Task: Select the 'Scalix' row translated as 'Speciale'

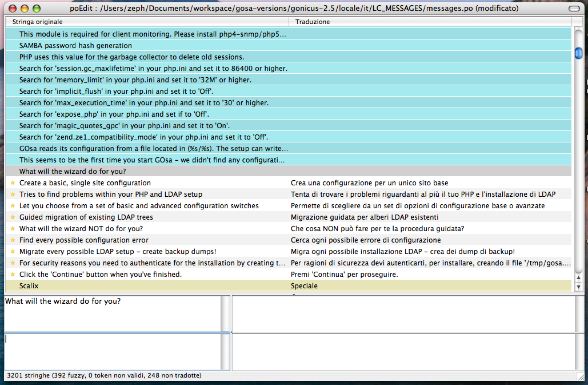Action: coord(29,286)
